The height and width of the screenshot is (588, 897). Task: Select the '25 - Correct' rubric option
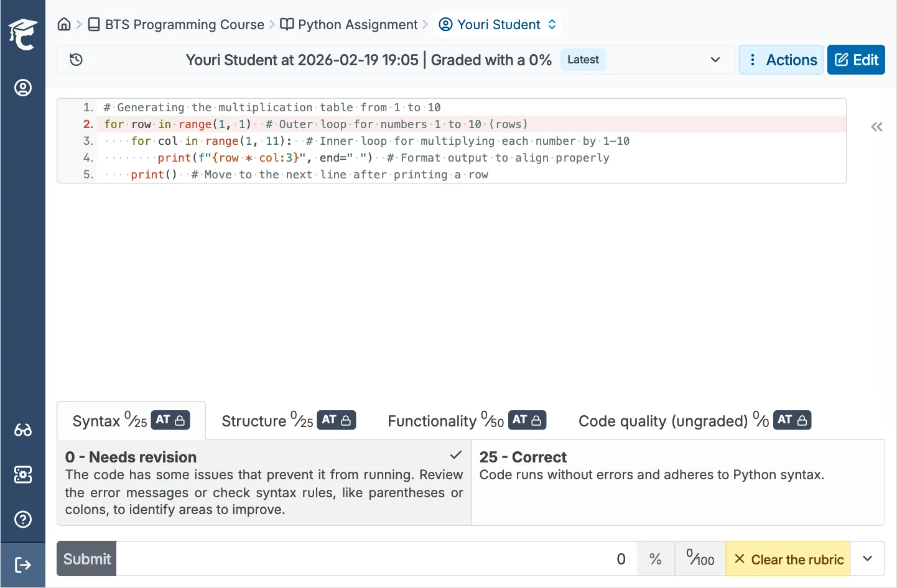coord(678,482)
